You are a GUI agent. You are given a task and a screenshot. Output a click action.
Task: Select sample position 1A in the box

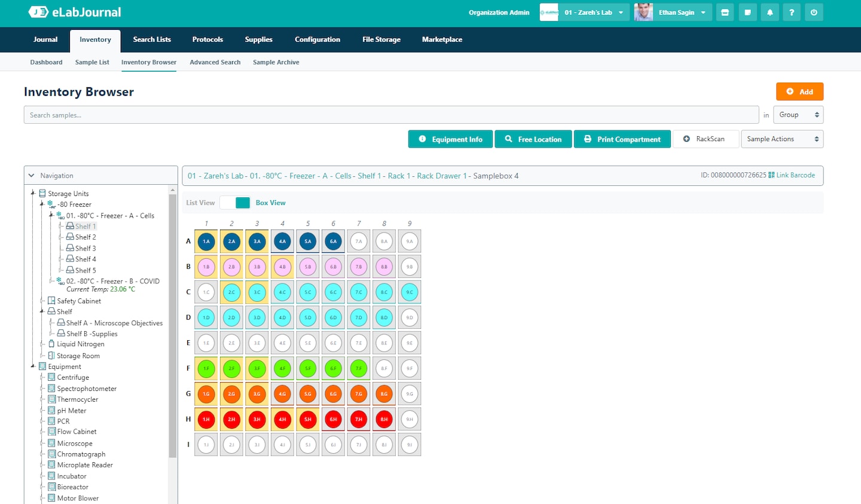206,242
